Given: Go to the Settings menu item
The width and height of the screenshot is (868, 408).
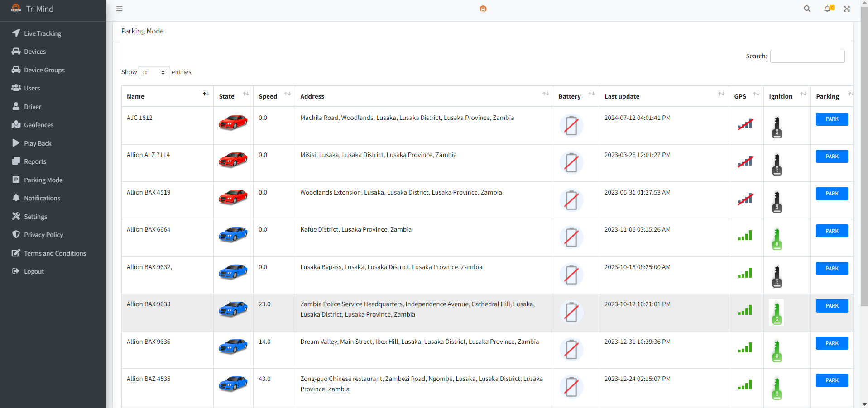Looking at the screenshot, I should tap(35, 216).
